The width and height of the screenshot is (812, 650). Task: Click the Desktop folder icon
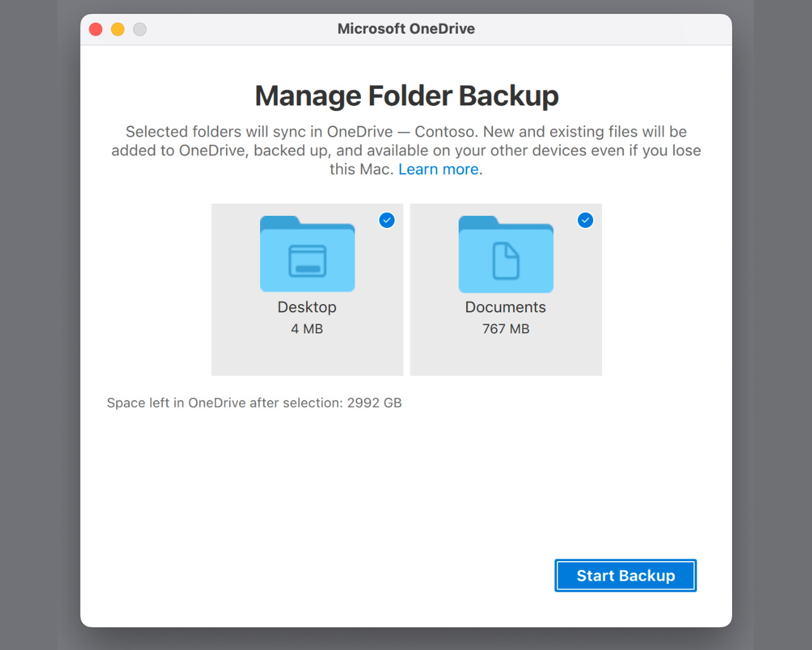click(307, 255)
